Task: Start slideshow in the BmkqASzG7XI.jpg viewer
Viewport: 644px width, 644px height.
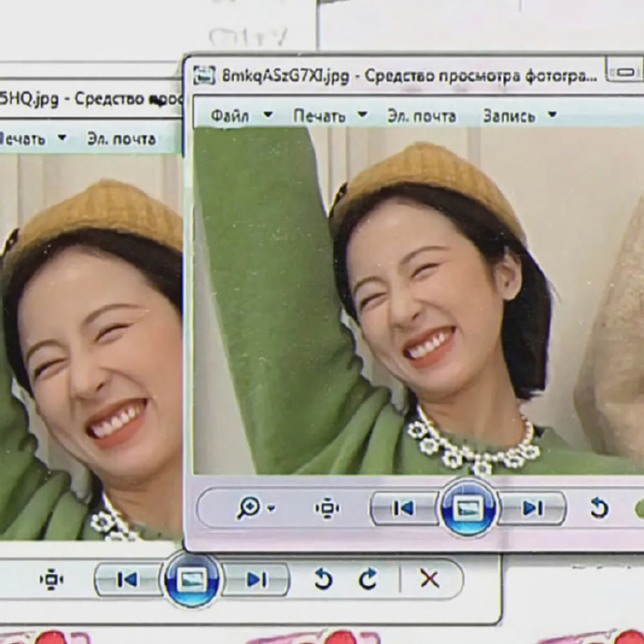Action: [x=469, y=508]
